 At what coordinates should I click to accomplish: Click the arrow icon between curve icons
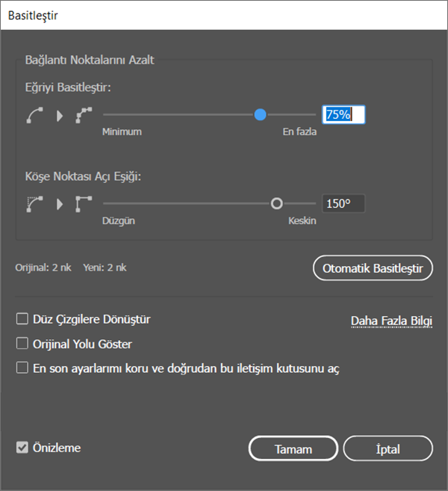click(x=60, y=116)
